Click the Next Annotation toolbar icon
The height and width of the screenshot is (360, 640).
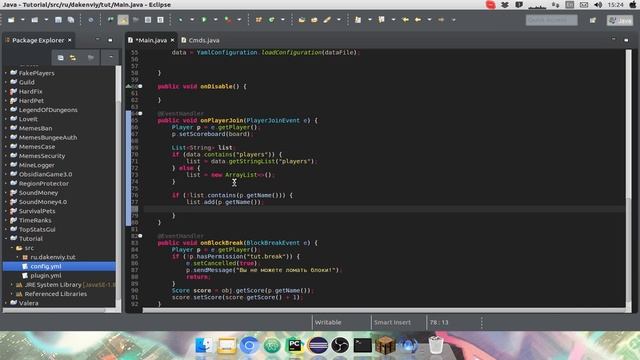358,20
